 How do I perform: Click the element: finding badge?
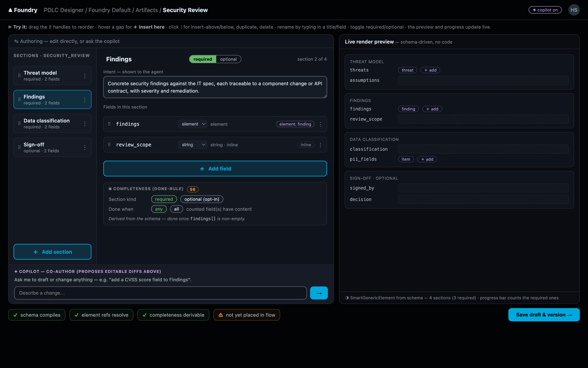point(295,124)
